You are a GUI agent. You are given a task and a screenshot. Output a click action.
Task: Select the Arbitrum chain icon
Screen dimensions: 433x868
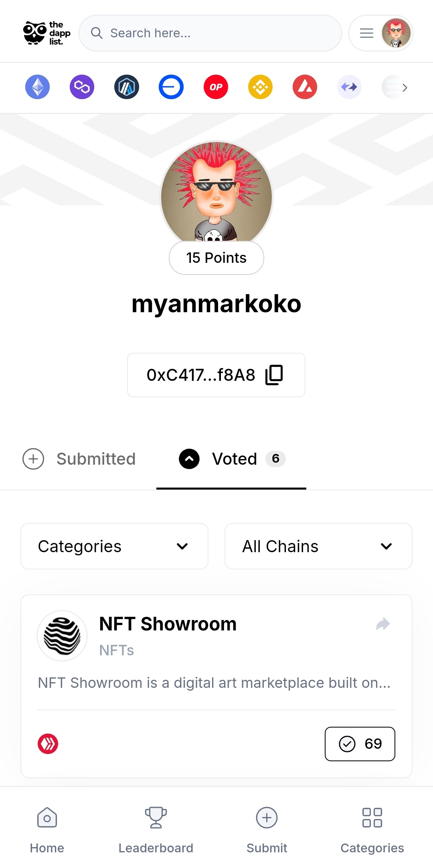127,87
